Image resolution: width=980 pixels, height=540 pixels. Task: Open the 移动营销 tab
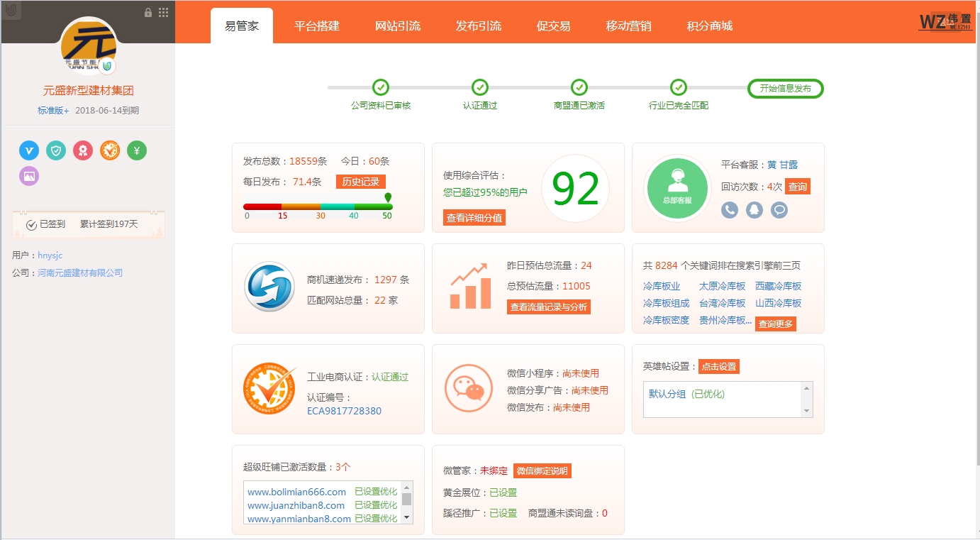pyautogui.click(x=628, y=26)
